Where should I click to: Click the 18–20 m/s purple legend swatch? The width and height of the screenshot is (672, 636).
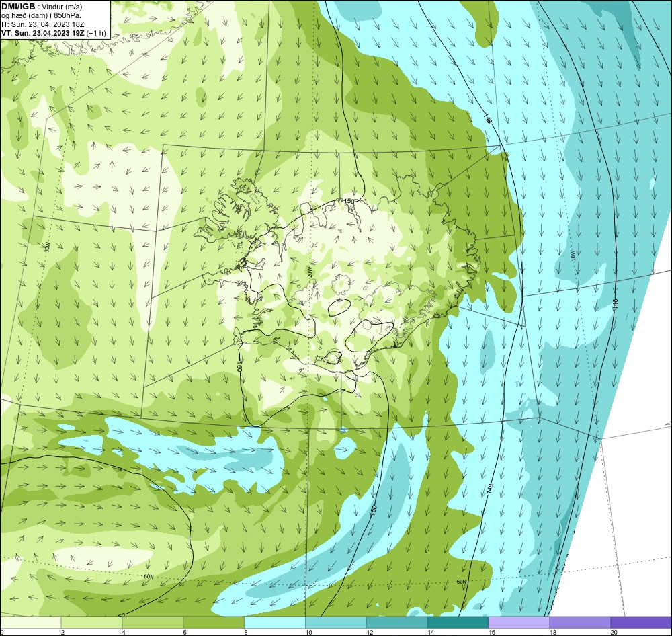(x=580, y=623)
